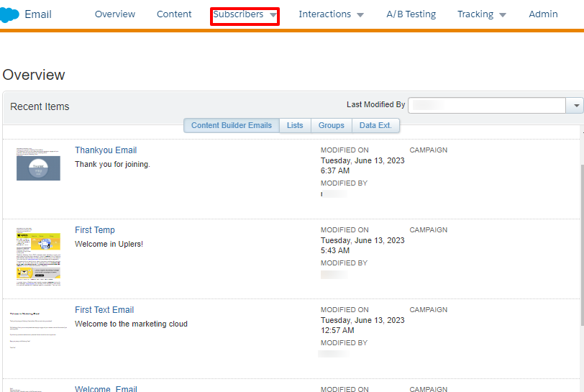The image size is (584, 392).
Task: Switch to the Groups tab
Action: tap(331, 125)
